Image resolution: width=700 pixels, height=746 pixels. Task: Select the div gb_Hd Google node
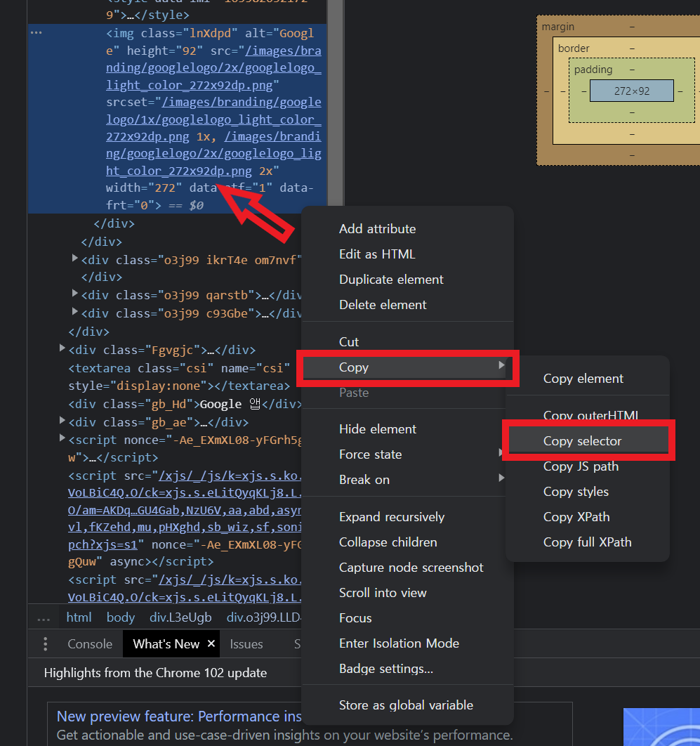click(x=185, y=404)
